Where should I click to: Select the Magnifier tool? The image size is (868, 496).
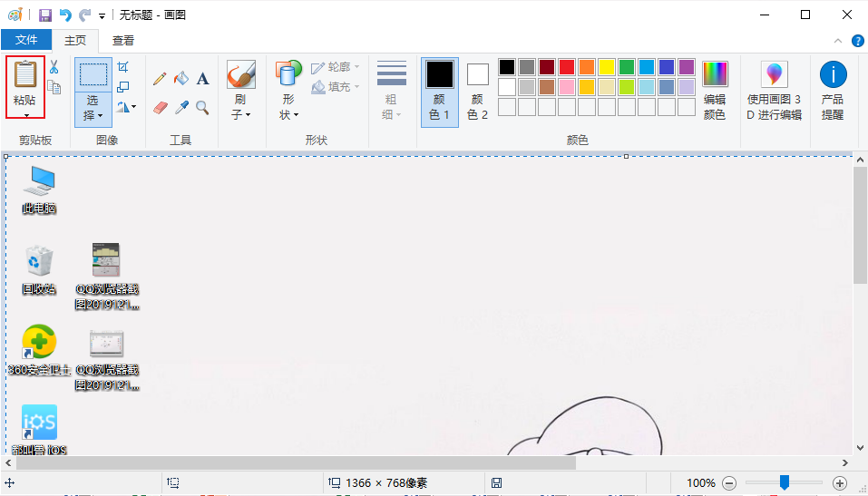pyautogui.click(x=203, y=108)
